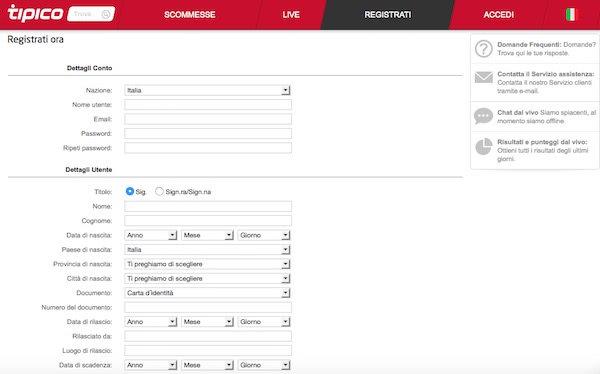600x374 pixels.
Task: Click the ACCEDI login link
Action: coord(498,15)
